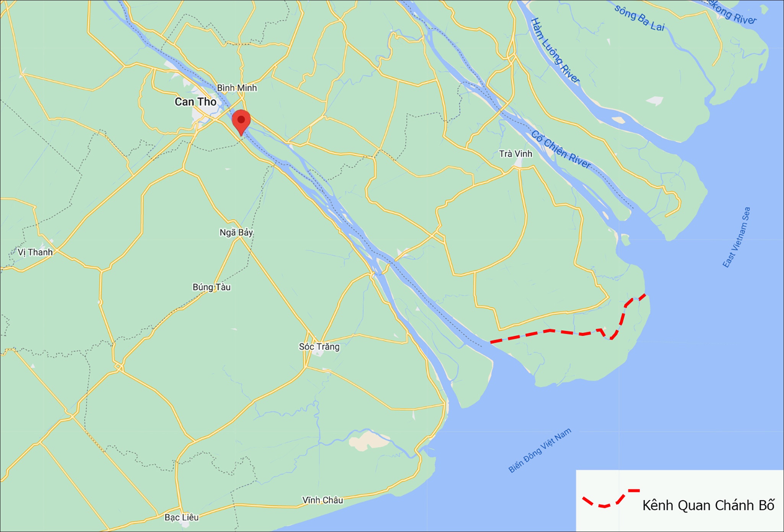Click the Biển Đông Việt Nam label
This screenshot has height=532, width=784.
pos(540,450)
